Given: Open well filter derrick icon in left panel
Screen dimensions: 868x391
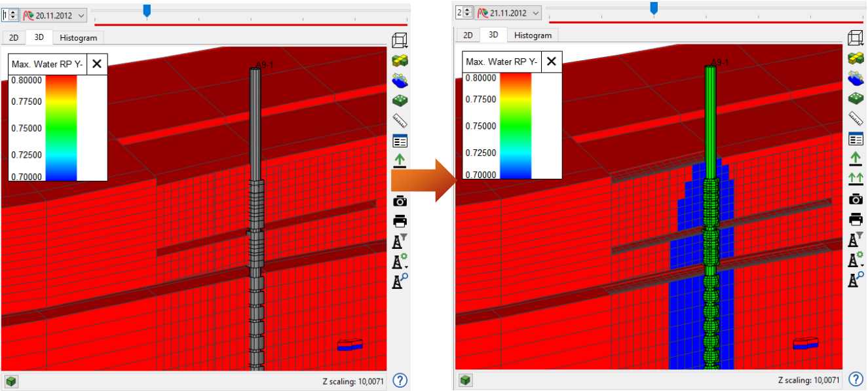Looking at the screenshot, I should (x=400, y=241).
